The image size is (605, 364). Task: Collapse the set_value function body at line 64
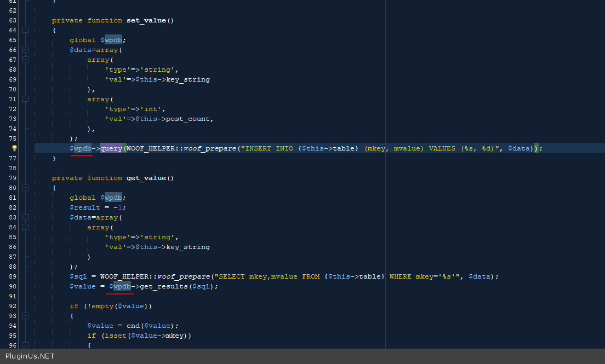coord(25,30)
